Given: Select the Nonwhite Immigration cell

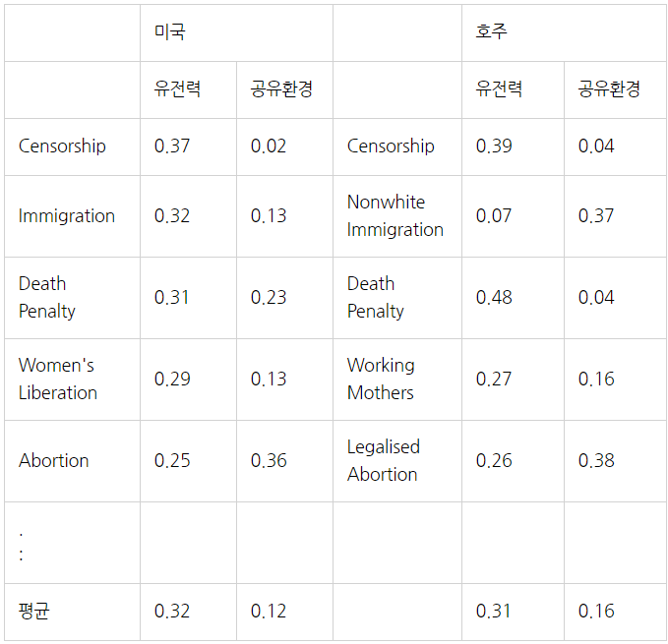Looking at the screenshot, I should point(397,216).
